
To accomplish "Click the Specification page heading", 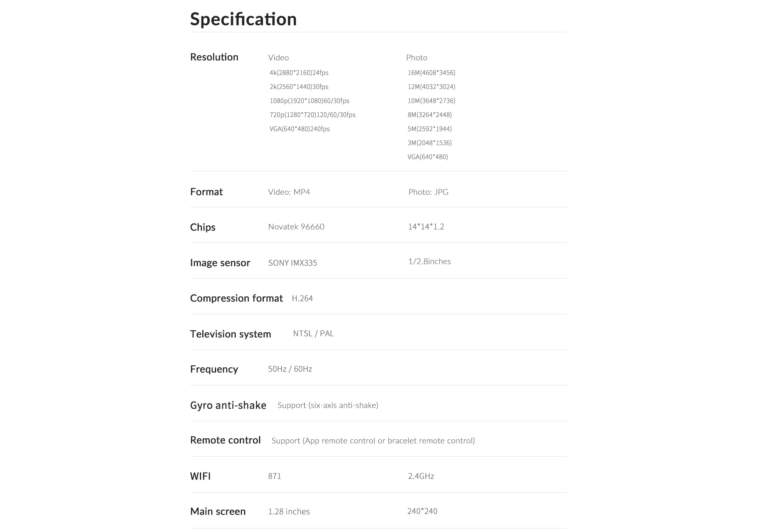I will (x=243, y=19).
